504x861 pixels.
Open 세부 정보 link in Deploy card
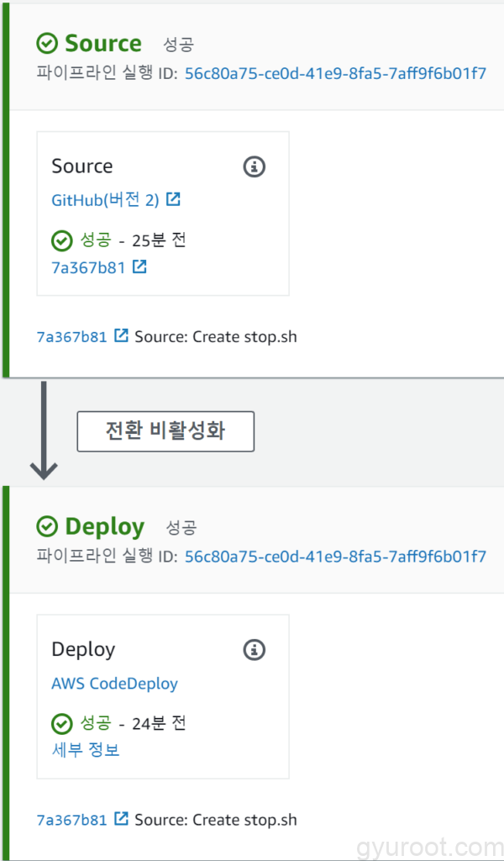(x=86, y=750)
